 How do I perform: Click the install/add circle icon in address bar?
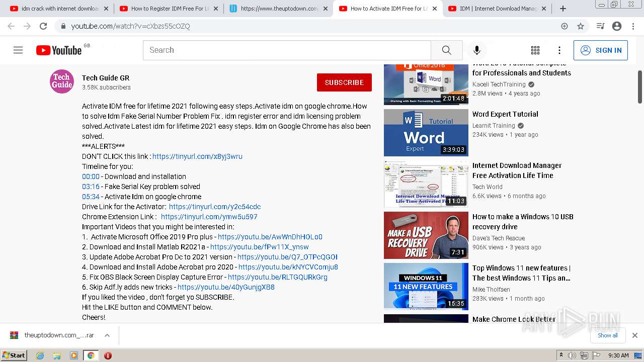tap(565, 26)
